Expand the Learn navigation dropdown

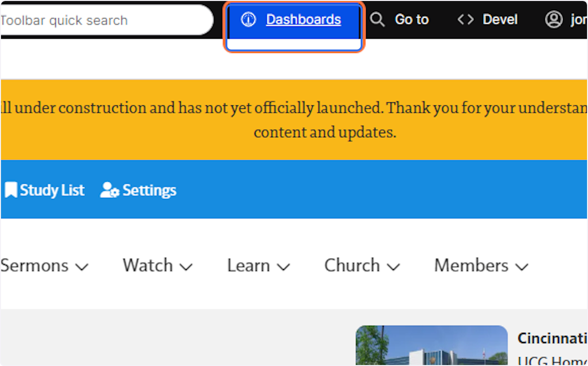pyautogui.click(x=283, y=267)
